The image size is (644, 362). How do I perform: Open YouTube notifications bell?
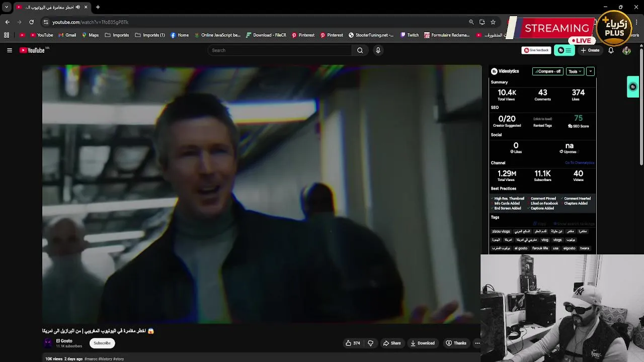coord(611,50)
